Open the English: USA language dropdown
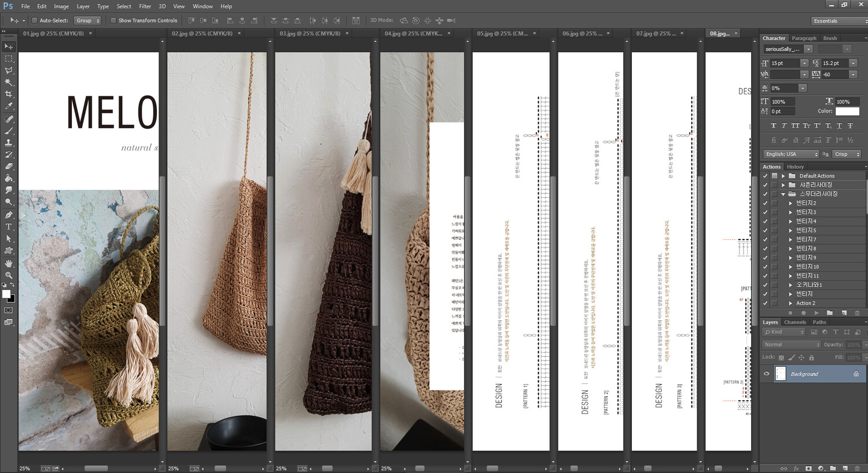868x473 pixels. (791, 154)
